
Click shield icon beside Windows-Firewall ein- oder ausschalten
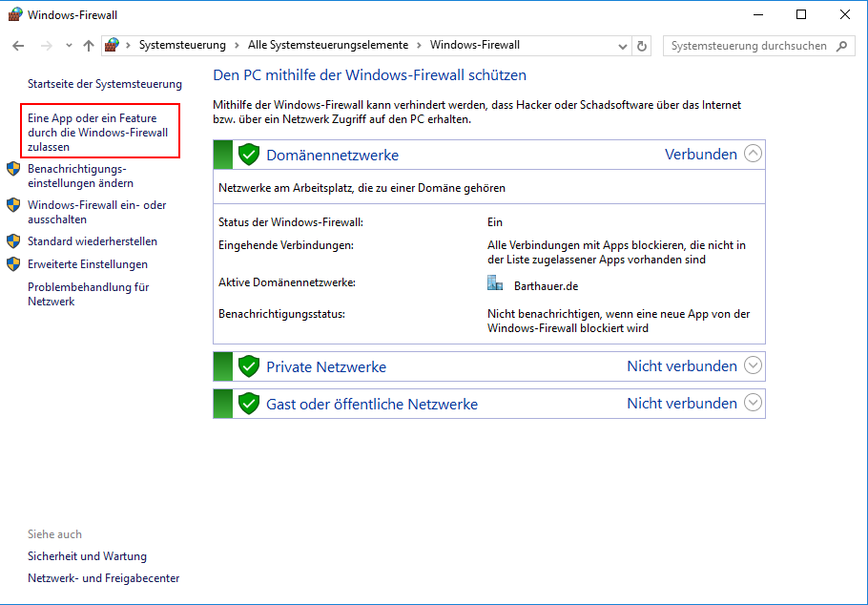(13, 205)
